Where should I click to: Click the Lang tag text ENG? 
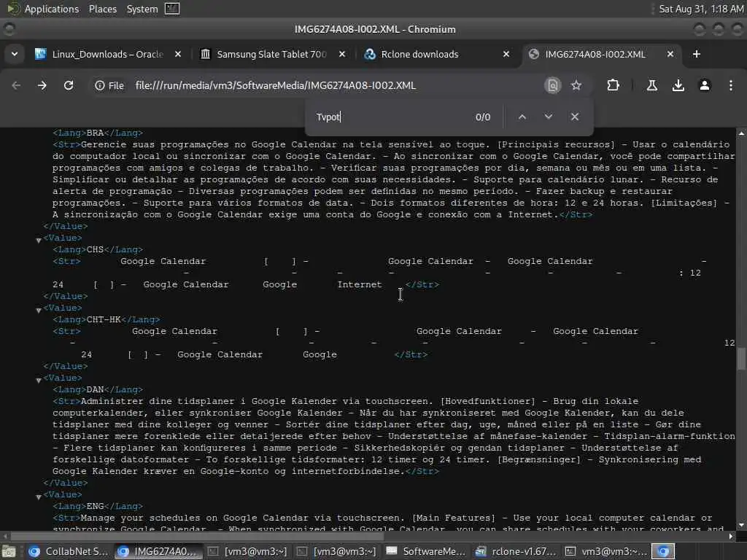pos(96,506)
